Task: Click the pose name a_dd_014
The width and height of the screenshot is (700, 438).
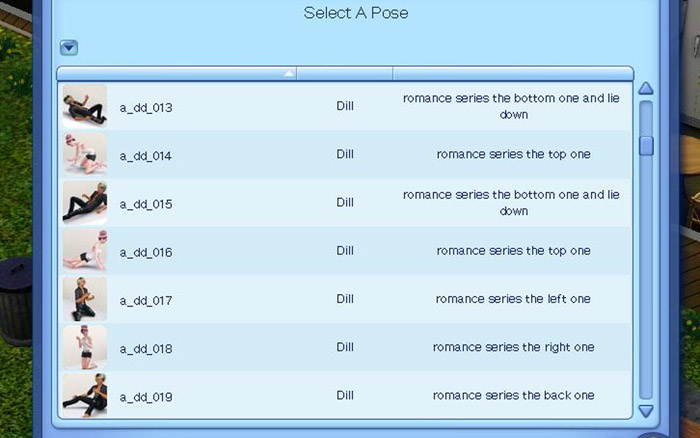Action: [146, 156]
